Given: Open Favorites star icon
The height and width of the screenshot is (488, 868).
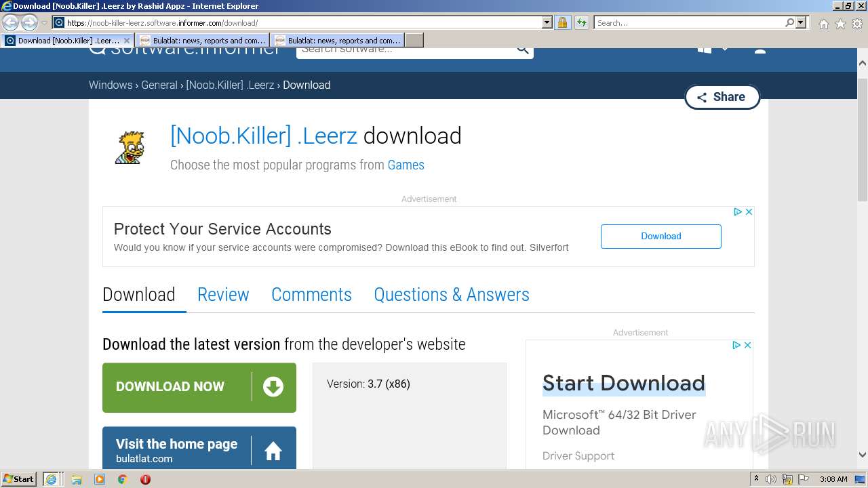Looking at the screenshot, I should [x=840, y=24].
